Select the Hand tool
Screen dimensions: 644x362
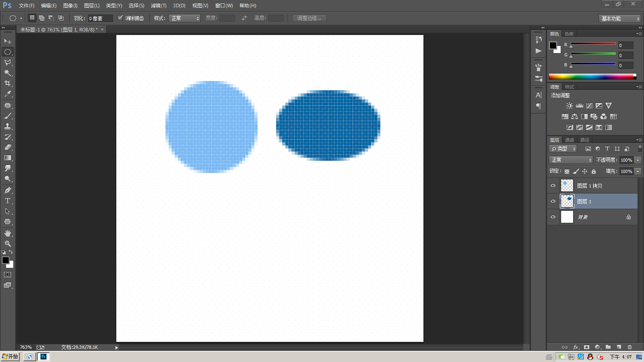[8, 233]
